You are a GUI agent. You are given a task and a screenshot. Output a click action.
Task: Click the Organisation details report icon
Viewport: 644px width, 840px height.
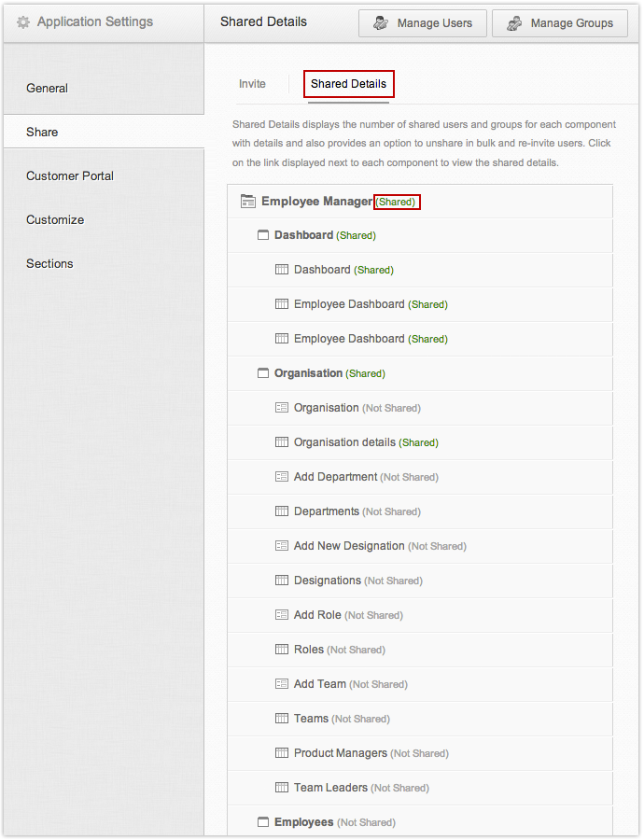pos(282,442)
